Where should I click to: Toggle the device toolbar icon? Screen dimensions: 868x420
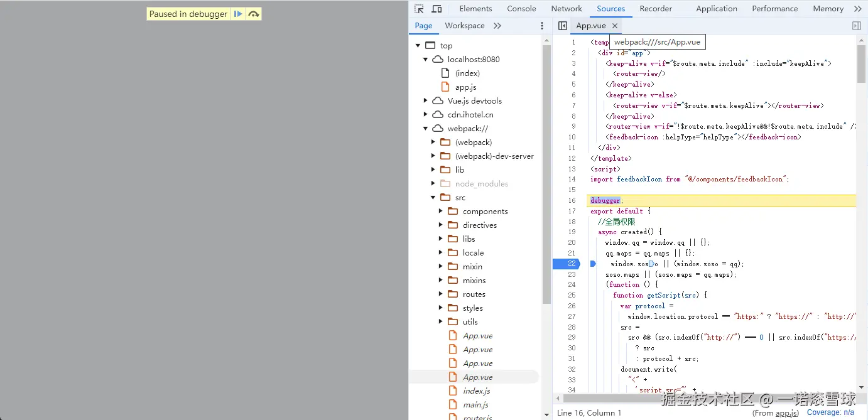(437, 9)
